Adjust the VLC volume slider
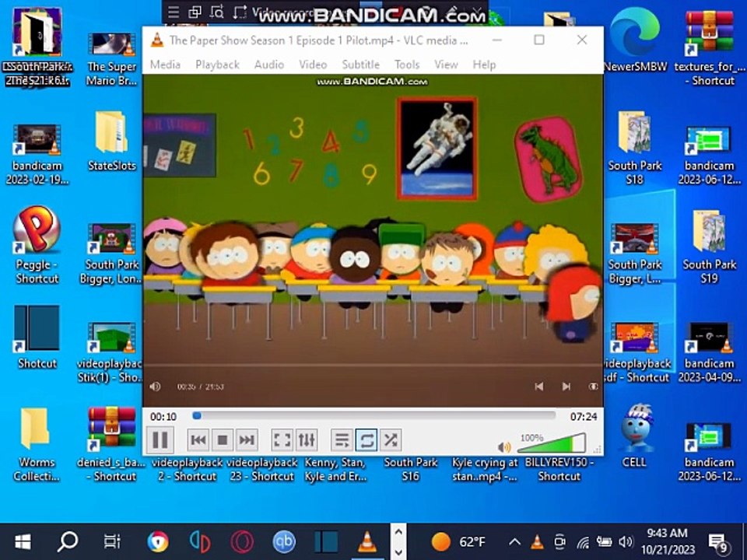 [551, 443]
